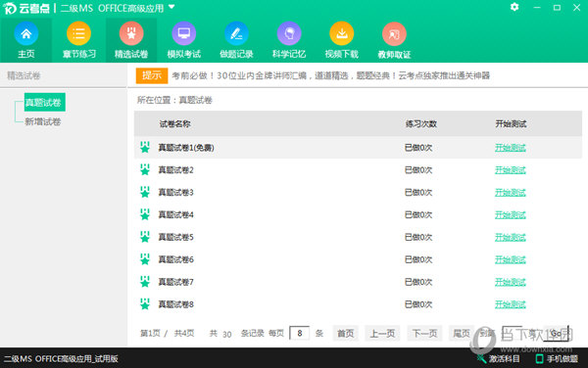Click the paper name 真题试卷2
The image size is (588, 368).
pos(175,170)
